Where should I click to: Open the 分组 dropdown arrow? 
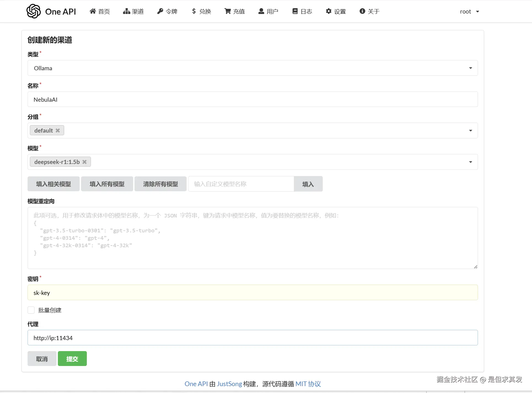click(x=471, y=130)
